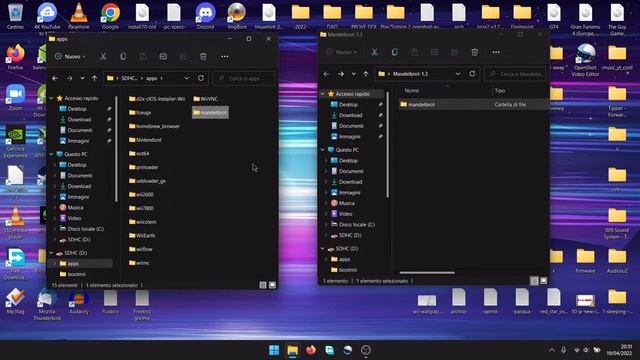Launch Audacity from the desktop
Image resolution: width=640 pixels, height=360 pixels.
(x=79, y=302)
